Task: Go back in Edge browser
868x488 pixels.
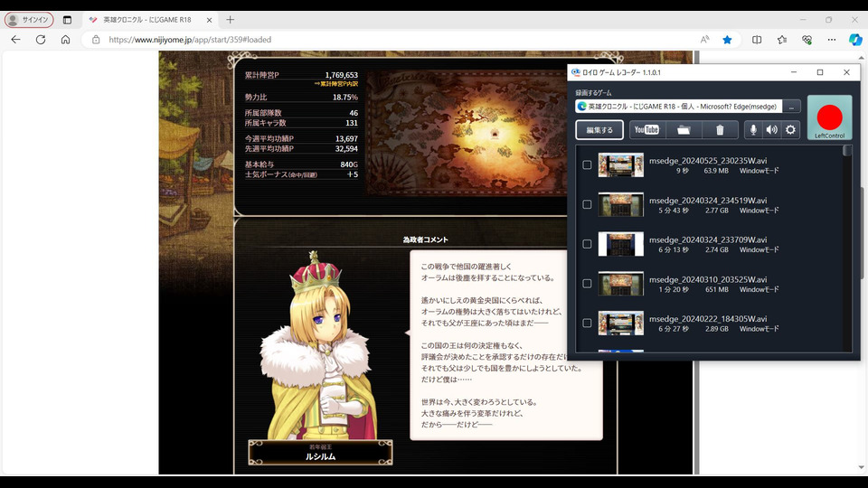Action: (15, 39)
